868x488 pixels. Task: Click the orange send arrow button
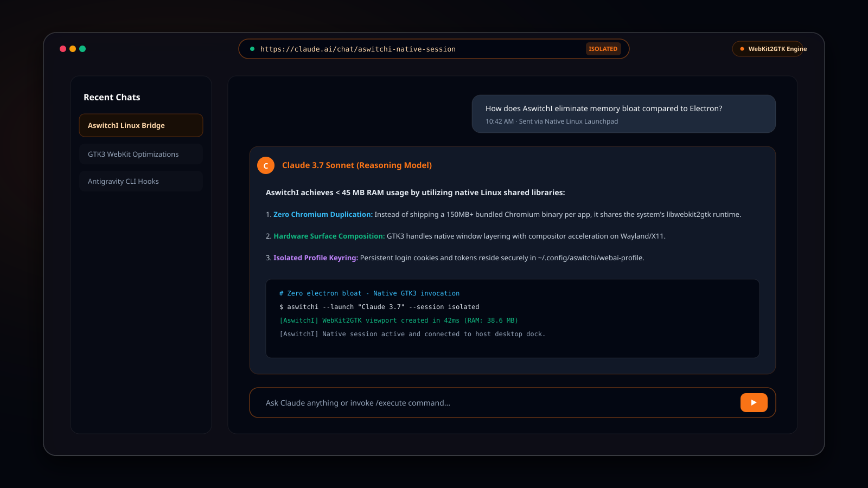754,402
